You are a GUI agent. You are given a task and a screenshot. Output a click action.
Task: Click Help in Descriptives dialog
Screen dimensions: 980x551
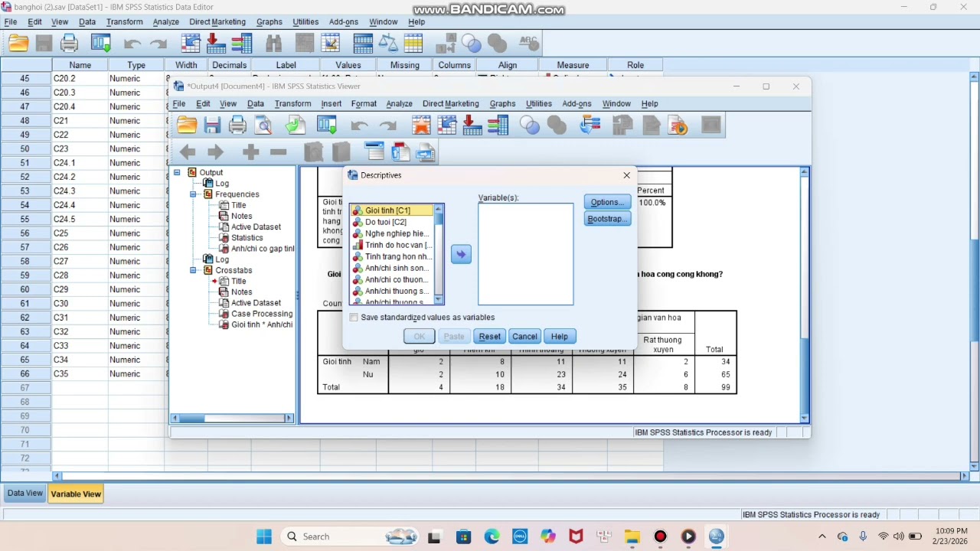[560, 337]
